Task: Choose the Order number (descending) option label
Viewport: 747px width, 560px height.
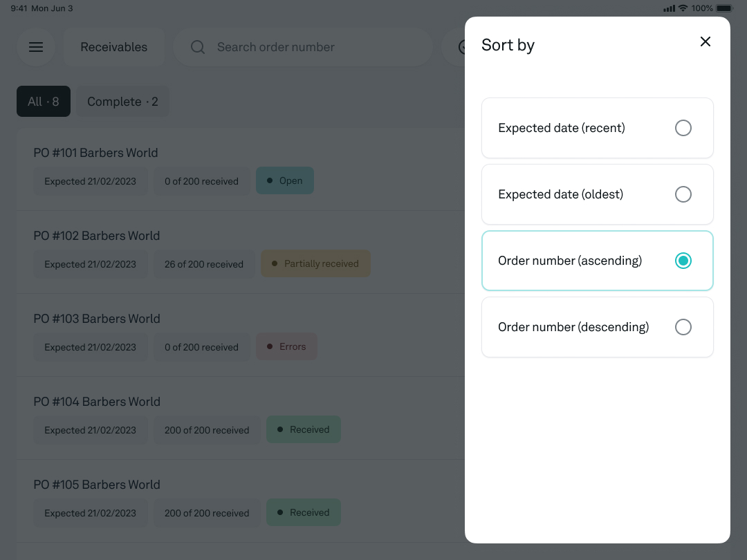Action: tap(573, 327)
